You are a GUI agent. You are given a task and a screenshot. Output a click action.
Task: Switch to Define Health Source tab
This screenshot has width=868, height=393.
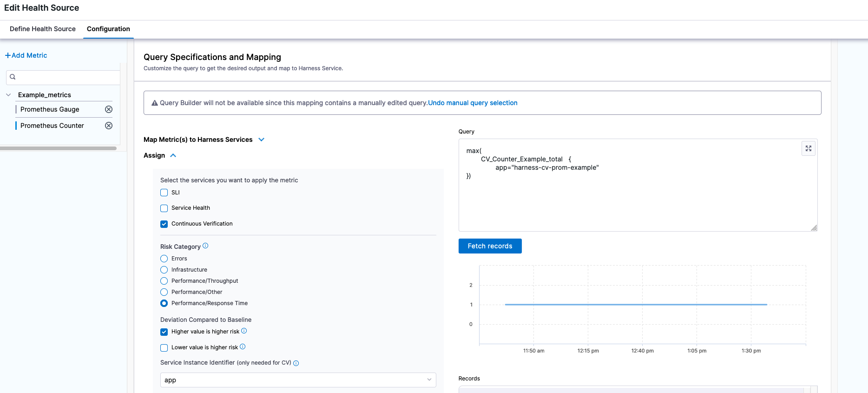[43, 29]
